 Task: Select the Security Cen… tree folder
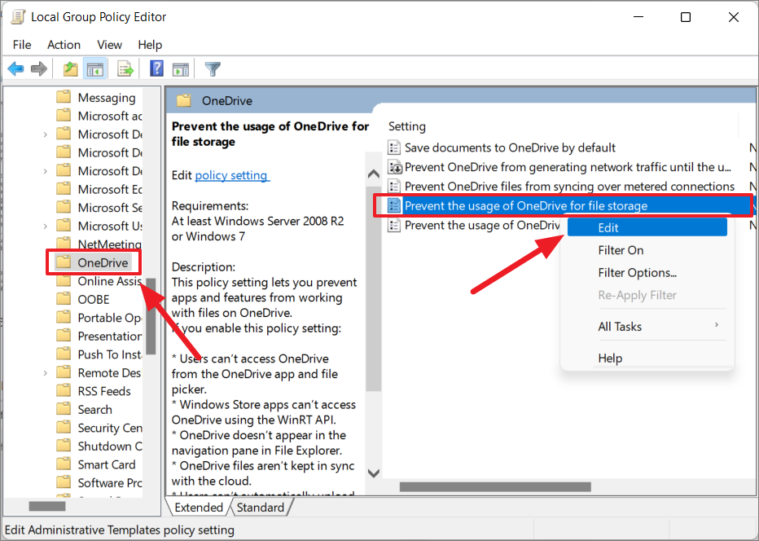click(x=109, y=428)
